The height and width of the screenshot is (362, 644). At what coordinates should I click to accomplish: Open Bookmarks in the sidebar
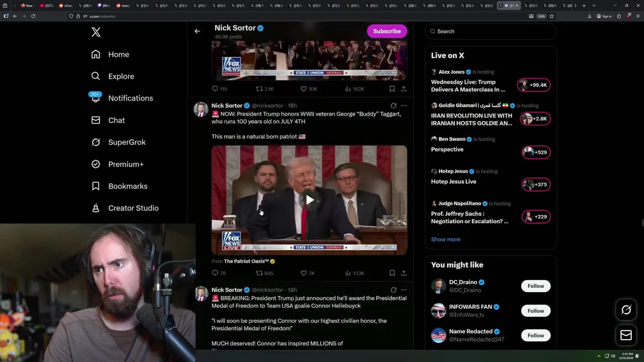(x=119, y=186)
